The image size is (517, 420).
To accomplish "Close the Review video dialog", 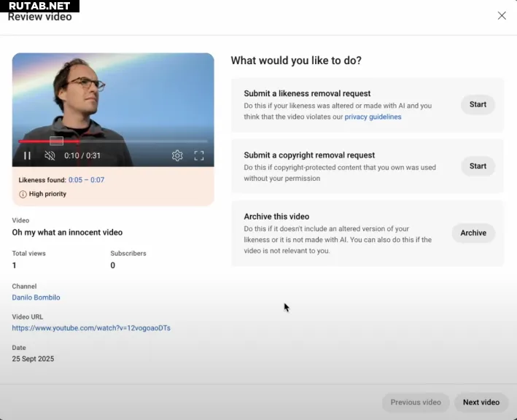I will (502, 15).
